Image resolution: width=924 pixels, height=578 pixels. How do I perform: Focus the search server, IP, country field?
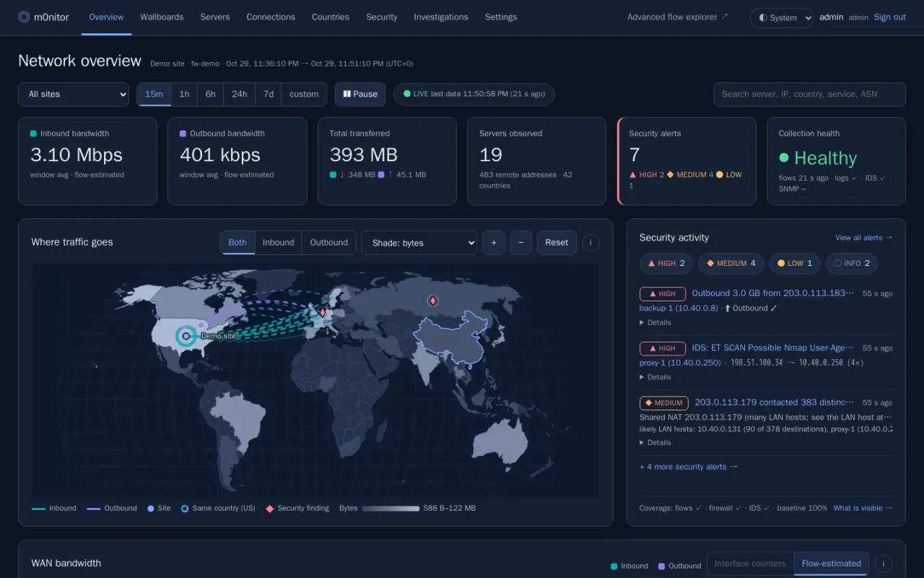[809, 94]
